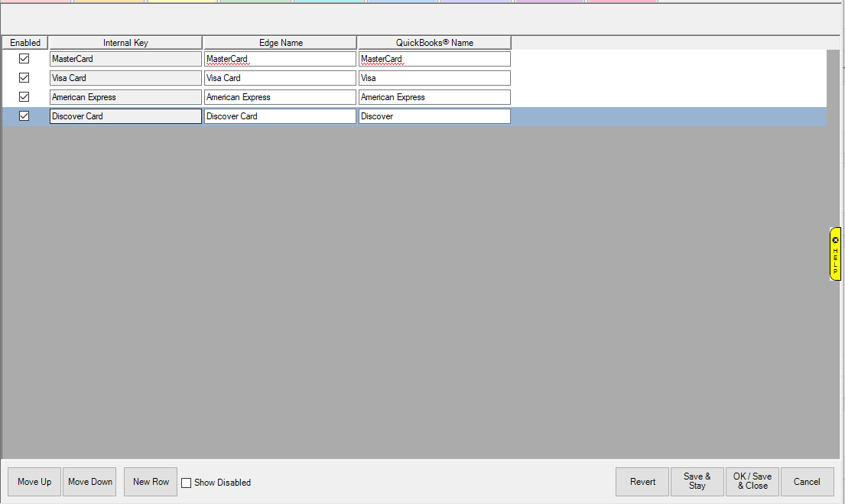Image resolution: width=845 pixels, height=504 pixels.
Task: Open the yellow HELP side tab
Action: click(835, 254)
